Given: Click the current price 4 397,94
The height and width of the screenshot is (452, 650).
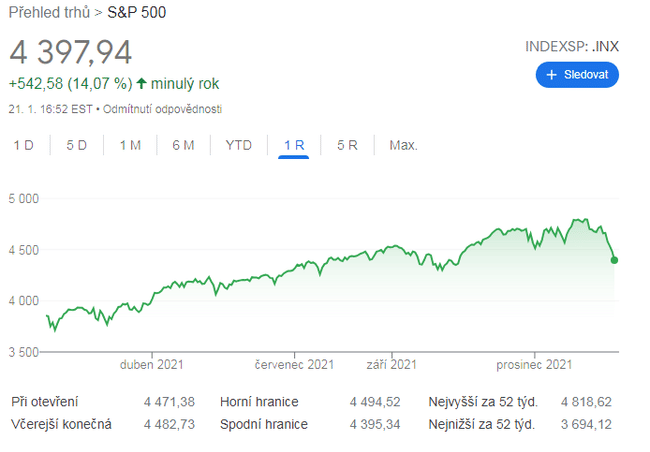Looking at the screenshot, I should [x=71, y=52].
